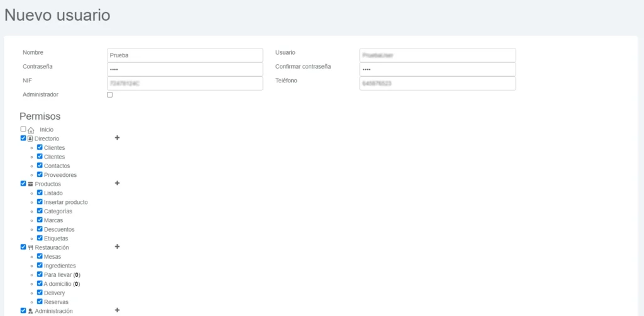The width and height of the screenshot is (644, 316).
Task: Uncheck the Delivery permission checkbox
Action: point(40,293)
